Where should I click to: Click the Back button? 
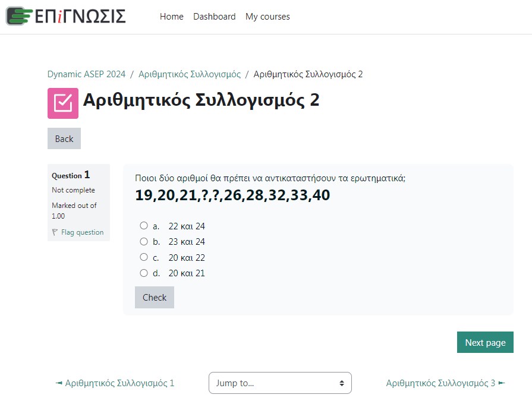click(x=64, y=138)
